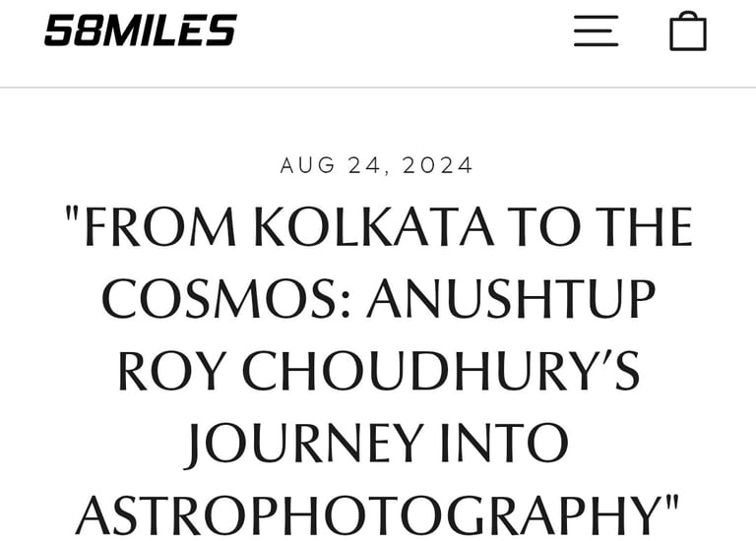Click the name 'ANUSHTUP' in the title
Image resolution: width=756 pixels, height=541 pixels.
[x=511, y=300]
